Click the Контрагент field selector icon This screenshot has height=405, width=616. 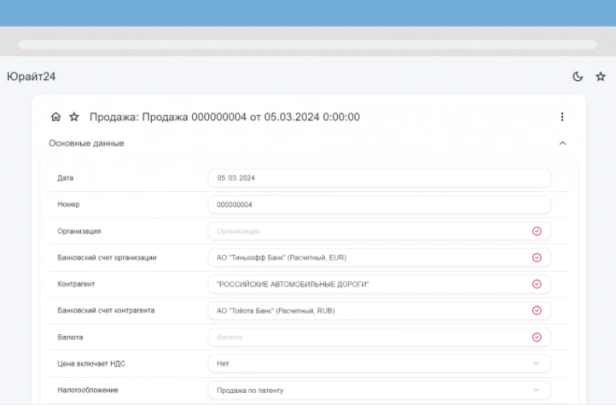tap(536, 285)
